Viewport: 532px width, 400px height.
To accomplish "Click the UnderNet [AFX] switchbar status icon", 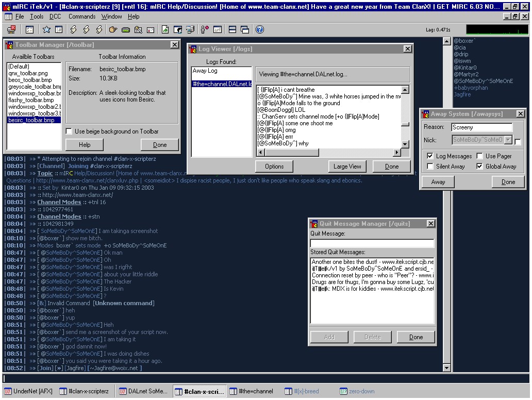I will pos(8,392).
